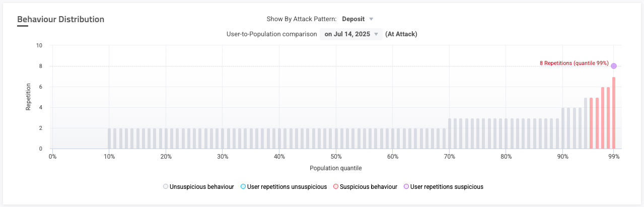The height and width of the screenshot is (207, 644).
Task: Click the purple User repetitions suspicious circle
Action: pyautogui.click(x=406, y=187)
